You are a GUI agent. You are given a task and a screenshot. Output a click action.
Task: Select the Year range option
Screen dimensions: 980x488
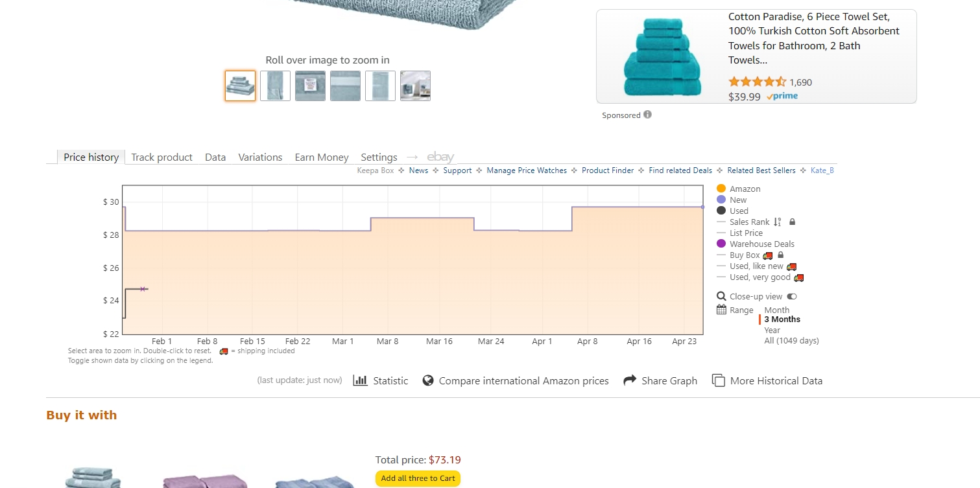(x=771, y=330)
